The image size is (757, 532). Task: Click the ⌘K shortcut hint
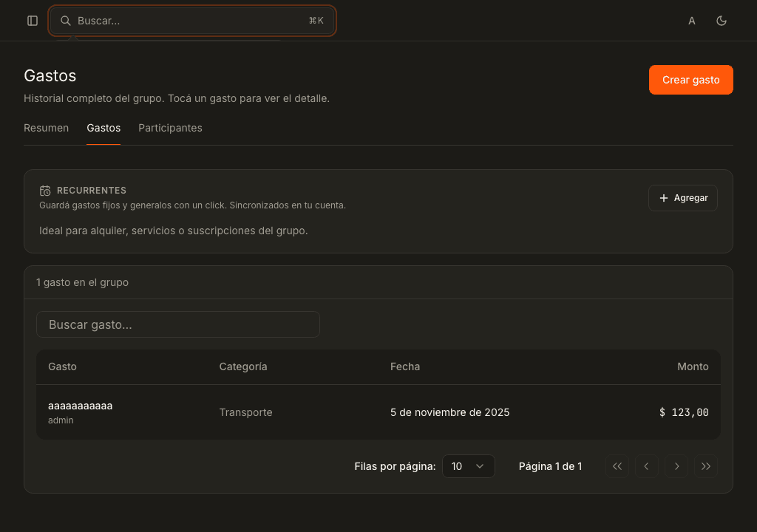pyautogui.click(x=316, y=21)
